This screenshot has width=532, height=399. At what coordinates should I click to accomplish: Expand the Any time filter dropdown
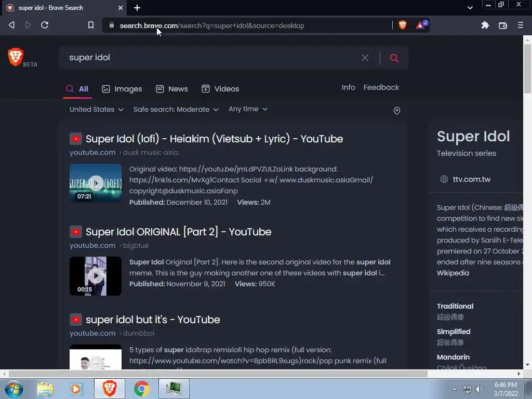248,109
